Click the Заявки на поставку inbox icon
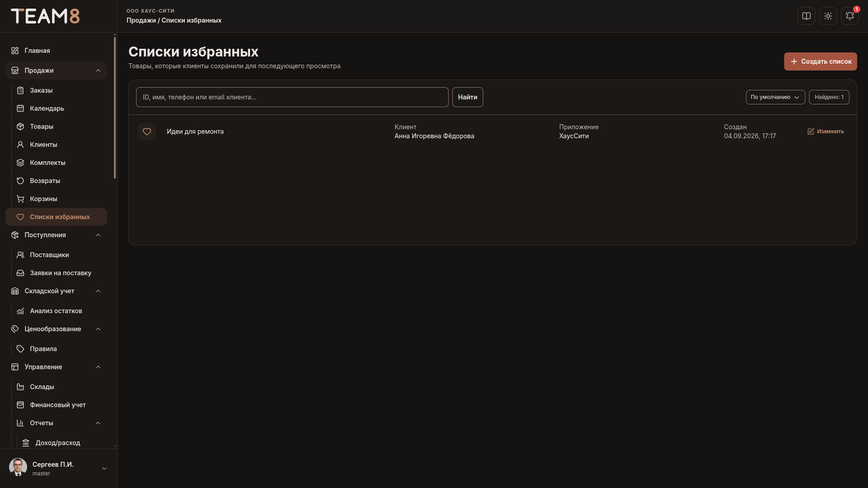The height and width of the screenshot is (488, 868). click(x=20, y=273)
